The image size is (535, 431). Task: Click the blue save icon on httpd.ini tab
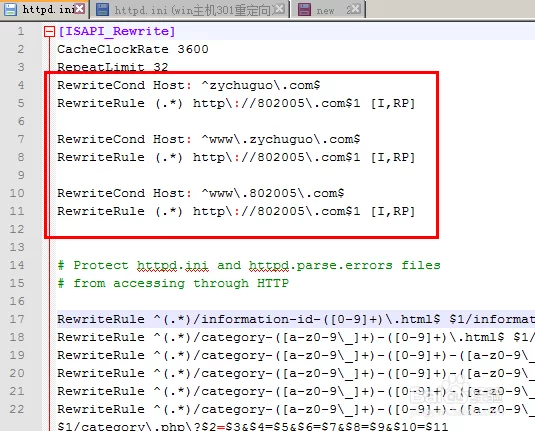point(10,10)
